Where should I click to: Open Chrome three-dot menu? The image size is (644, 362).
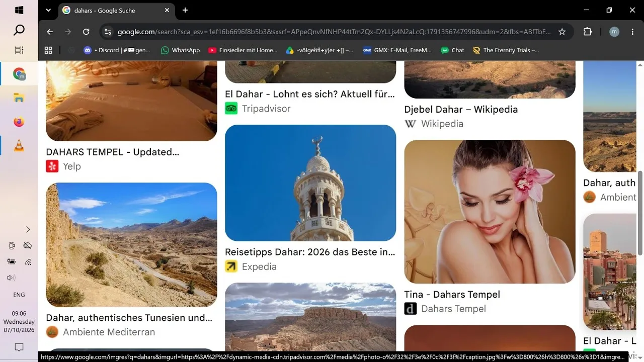632,32
